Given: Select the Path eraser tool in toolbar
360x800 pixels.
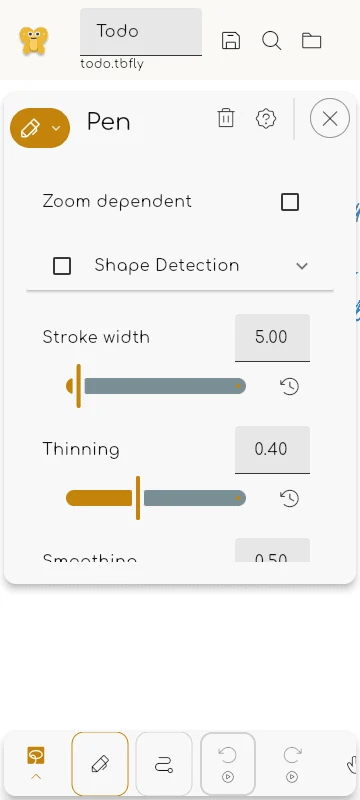Looking at the screenshot, I should point(164,764).
